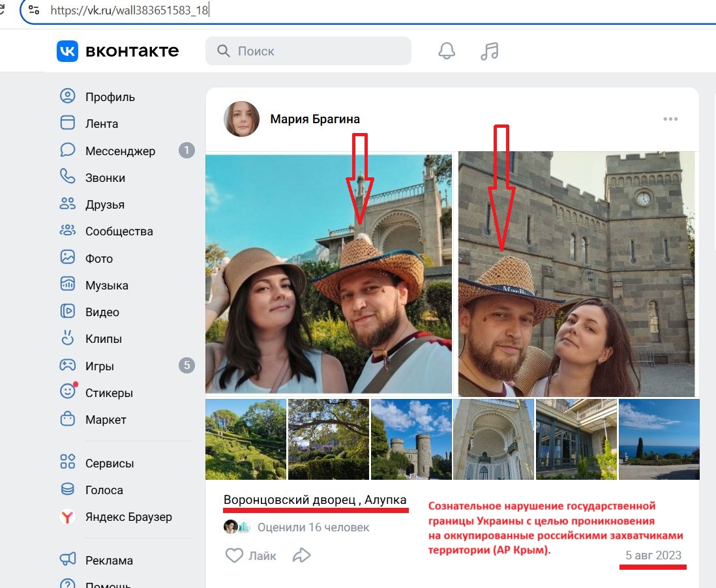The height and width of the screenshot is (588, 716).
Task: Open Музыка menu label
Action: (x=107, y=286)
